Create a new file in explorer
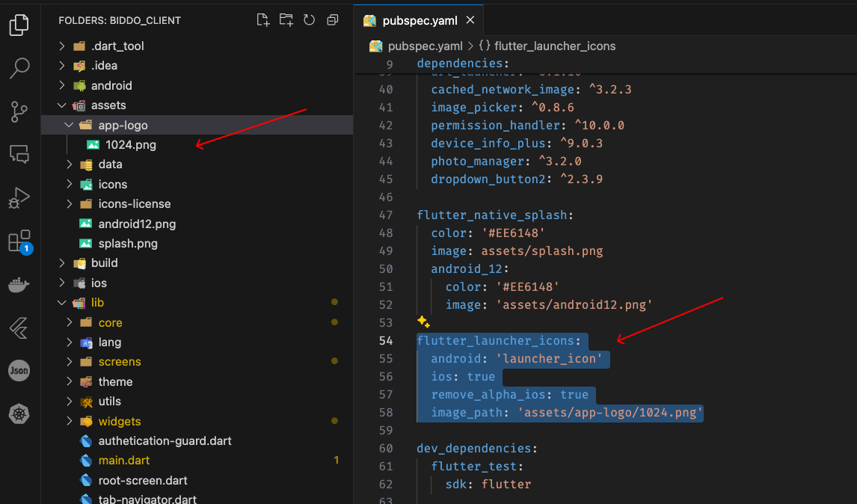The image size is (857, 504). [x=263, y=20]
